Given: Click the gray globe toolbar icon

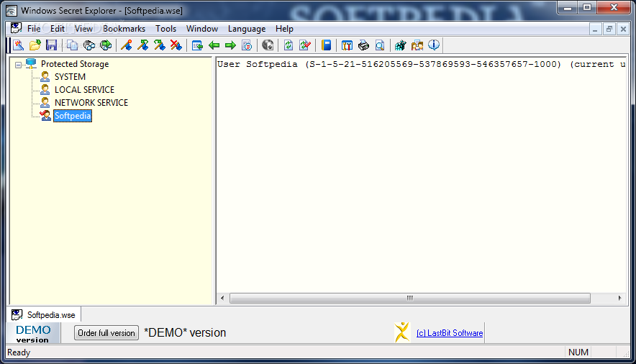Looking at the screenshot, I should tap(268, 45).
